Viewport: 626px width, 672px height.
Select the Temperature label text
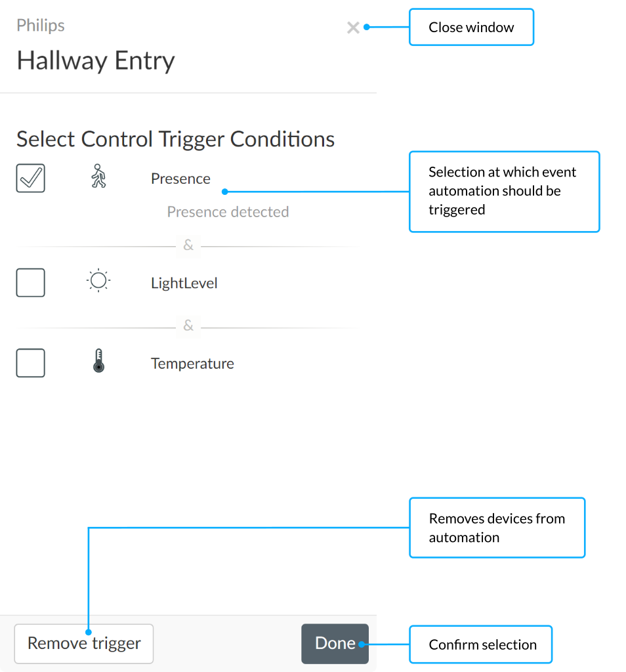pyautogui.click(x=192, y=364)
